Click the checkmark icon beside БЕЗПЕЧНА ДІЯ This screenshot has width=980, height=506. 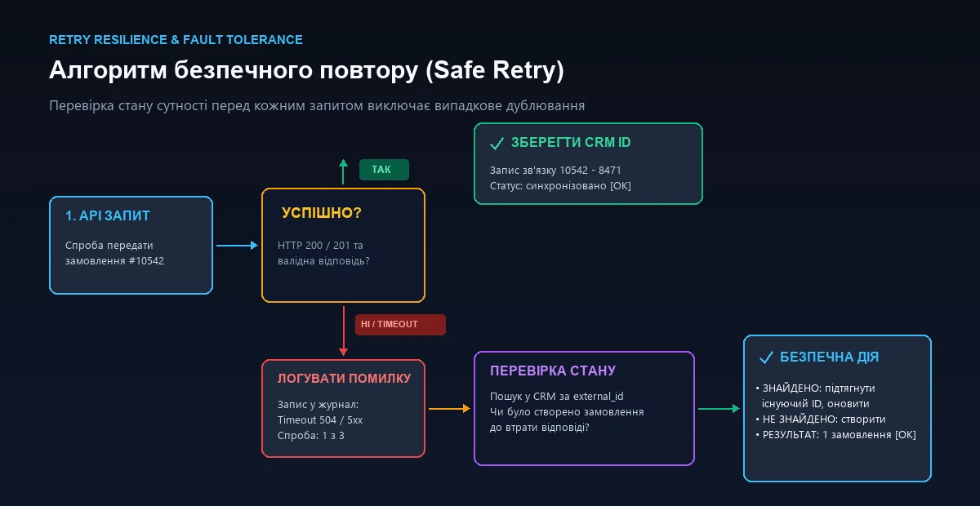point(766,357)
